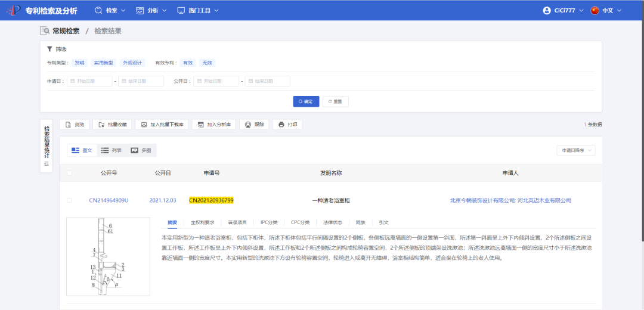
Task: Toggle the 实用新型 patent type filter
Action: coord(103,63)
